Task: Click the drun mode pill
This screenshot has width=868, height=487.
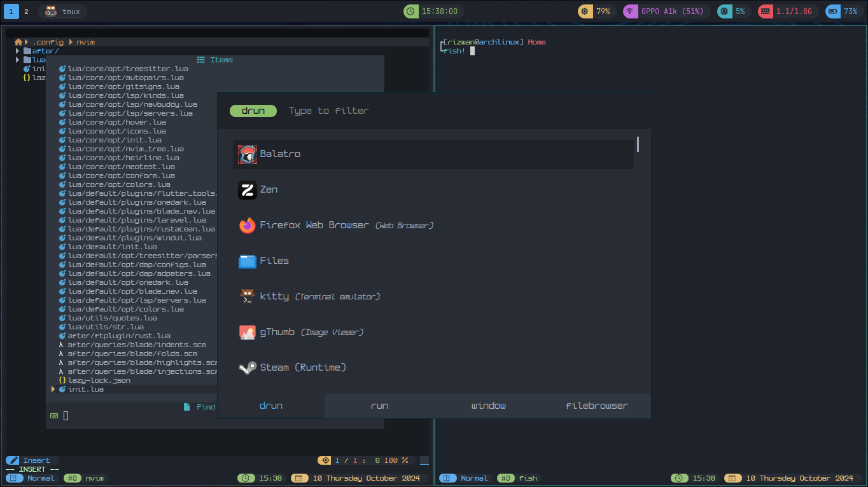Action: tap(253, 110)
